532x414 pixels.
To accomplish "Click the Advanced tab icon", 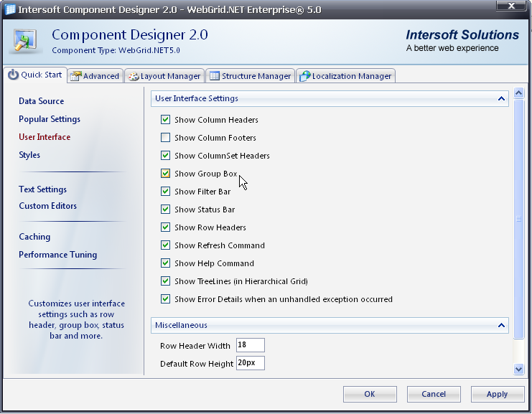I will 75,76.
